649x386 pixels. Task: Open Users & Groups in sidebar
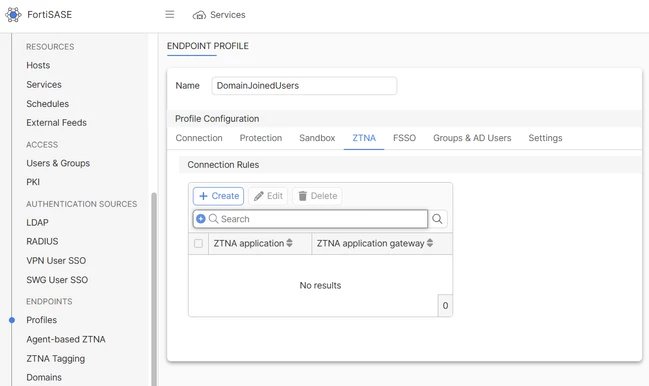pyautogui.click(x=58, y=163)
